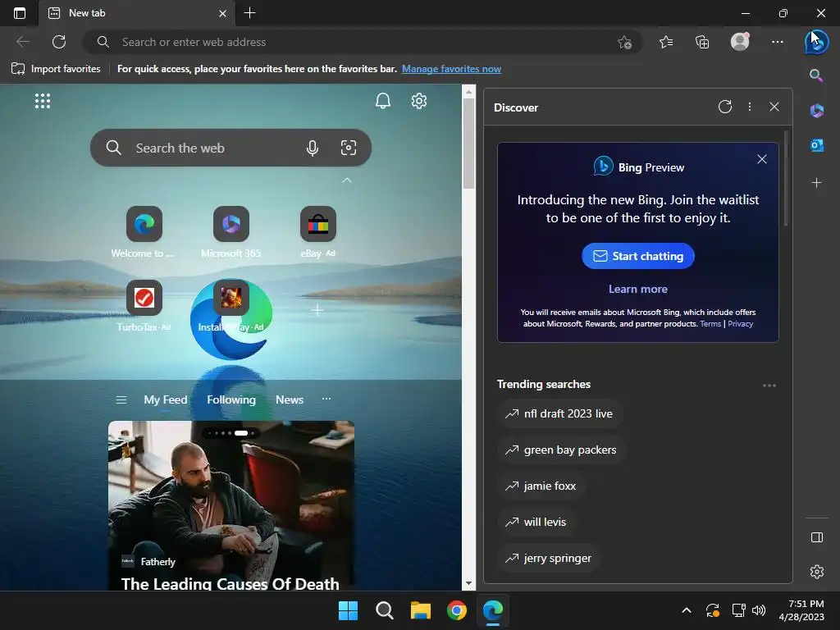Search trending jamie foxx
Viewport: 840px width, 630px height.
pos(541,486)
